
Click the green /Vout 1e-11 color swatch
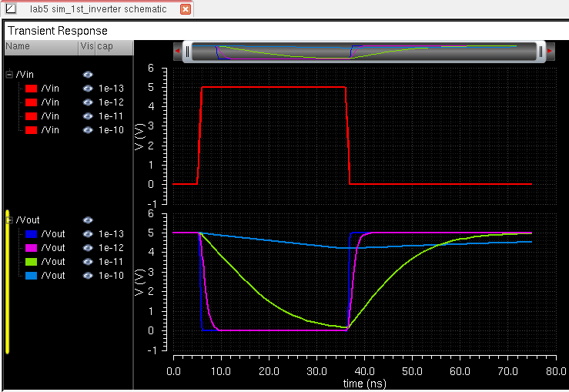pyautogui.click(x=31, y=262)
